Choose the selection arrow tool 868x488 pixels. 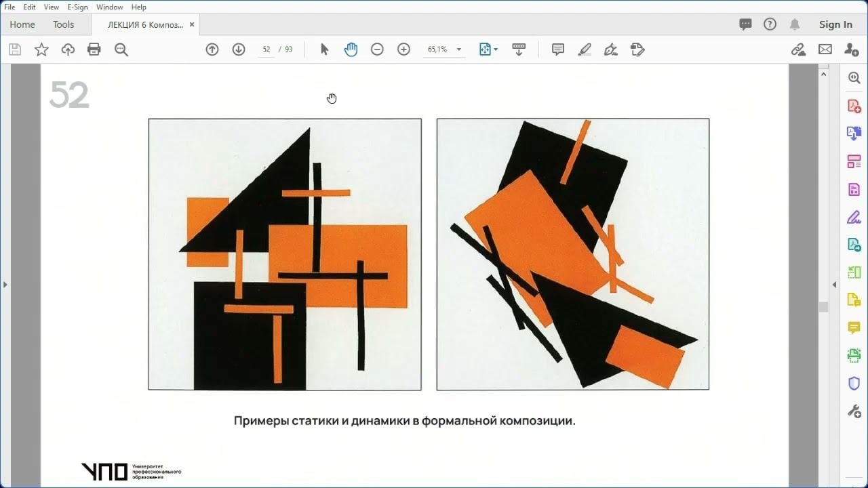click(324, 49)
